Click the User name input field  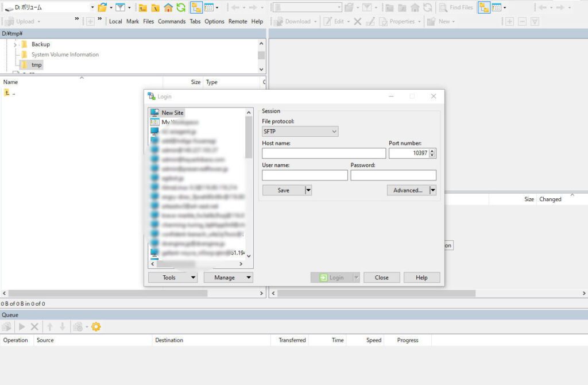pos(305,175)
